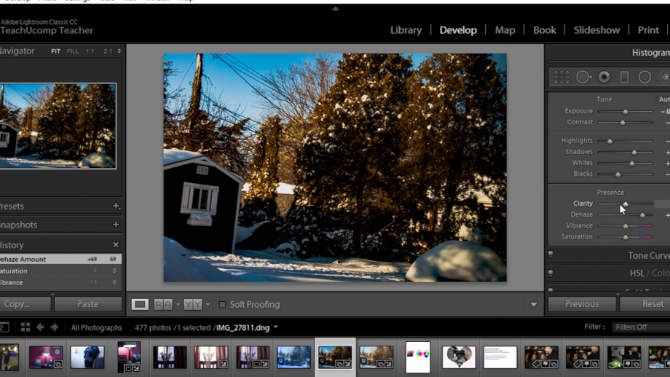This screenshot has width=670, height=377.
Task: Click the Dehaze slider handle
Action: 642,215
